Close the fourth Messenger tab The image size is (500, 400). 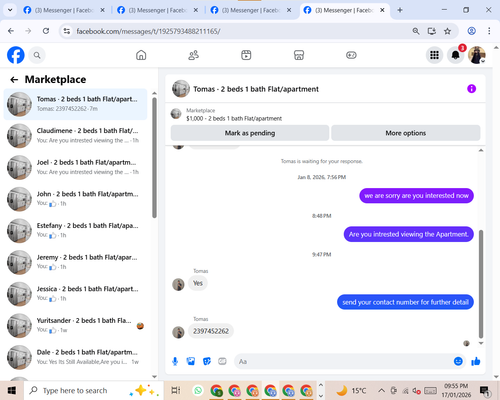coord(382,10)
